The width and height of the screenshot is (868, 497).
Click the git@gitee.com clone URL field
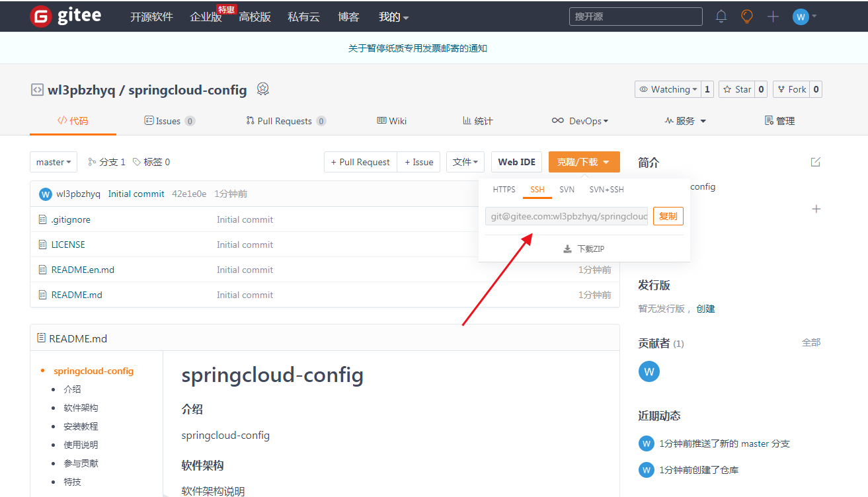pos(567,216)
